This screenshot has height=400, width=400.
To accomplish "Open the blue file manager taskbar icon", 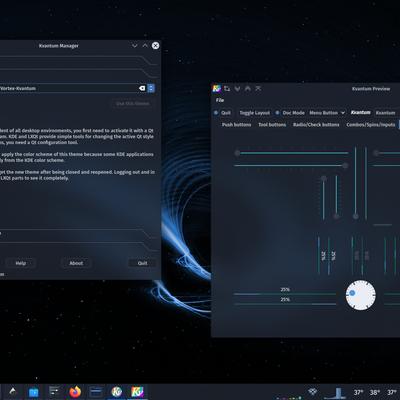I will (x=34, y=392).
